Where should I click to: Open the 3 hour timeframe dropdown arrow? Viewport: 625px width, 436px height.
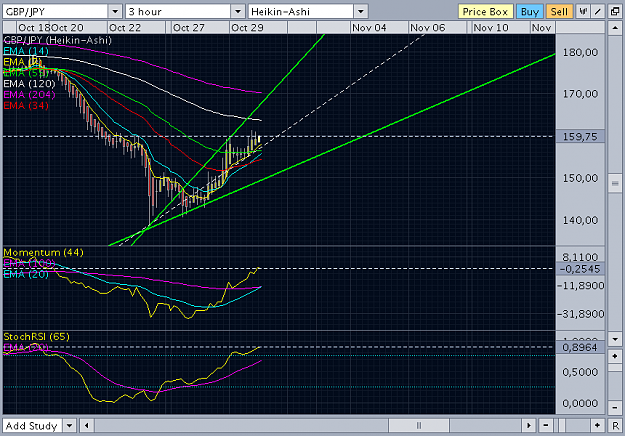[238, 12]
